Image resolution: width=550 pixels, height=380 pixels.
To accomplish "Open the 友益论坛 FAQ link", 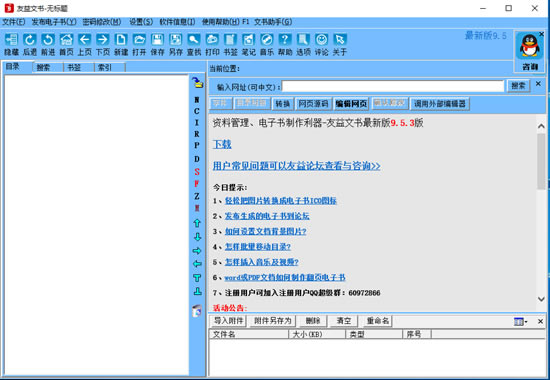I will tap(296, 166).
